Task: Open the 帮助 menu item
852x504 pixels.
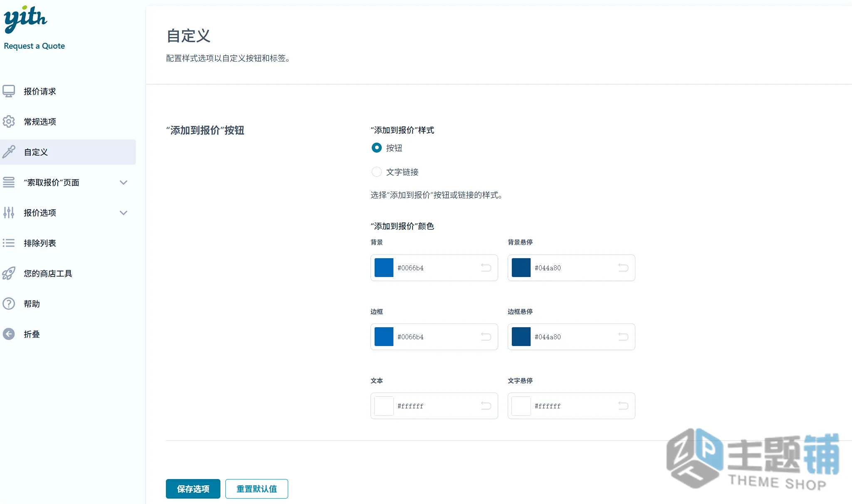Action: tap(68, 304)
